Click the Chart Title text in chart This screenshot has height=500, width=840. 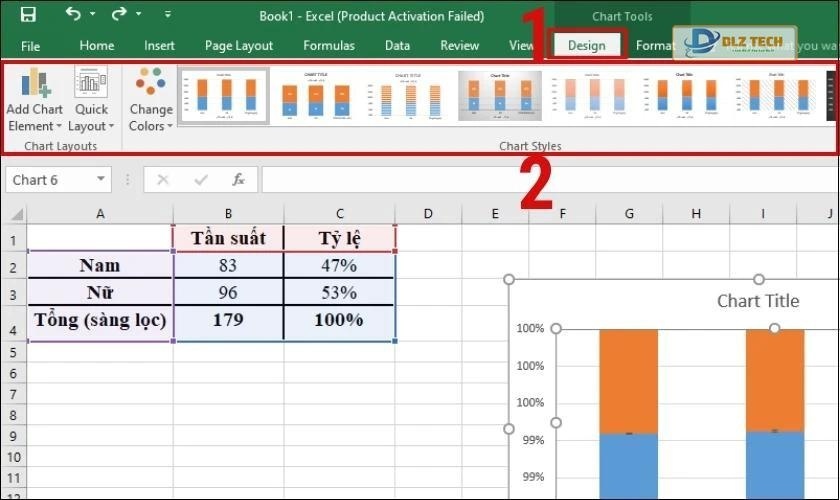[758, 301]
